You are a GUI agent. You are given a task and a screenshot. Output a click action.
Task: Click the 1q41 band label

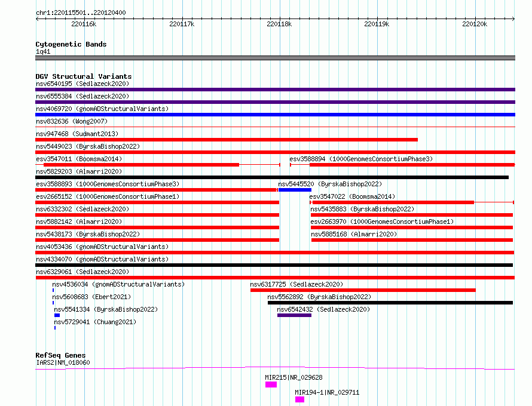point(43,51)
